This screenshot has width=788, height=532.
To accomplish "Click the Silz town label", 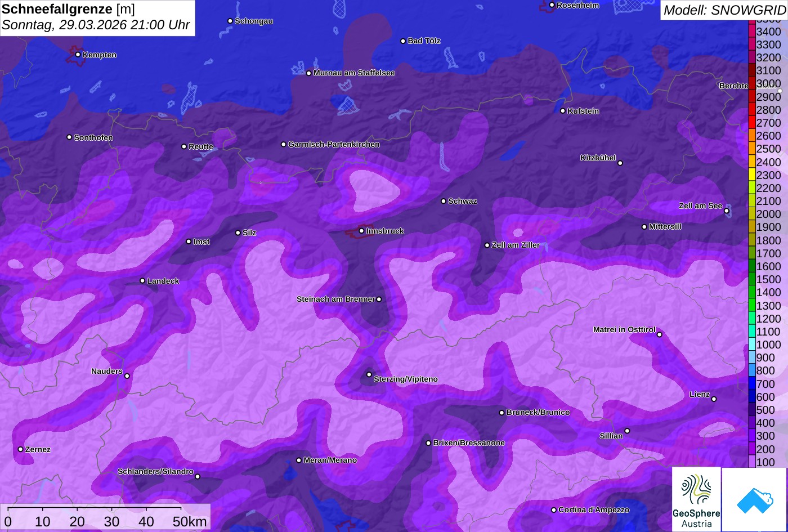I will coord(249,233).
